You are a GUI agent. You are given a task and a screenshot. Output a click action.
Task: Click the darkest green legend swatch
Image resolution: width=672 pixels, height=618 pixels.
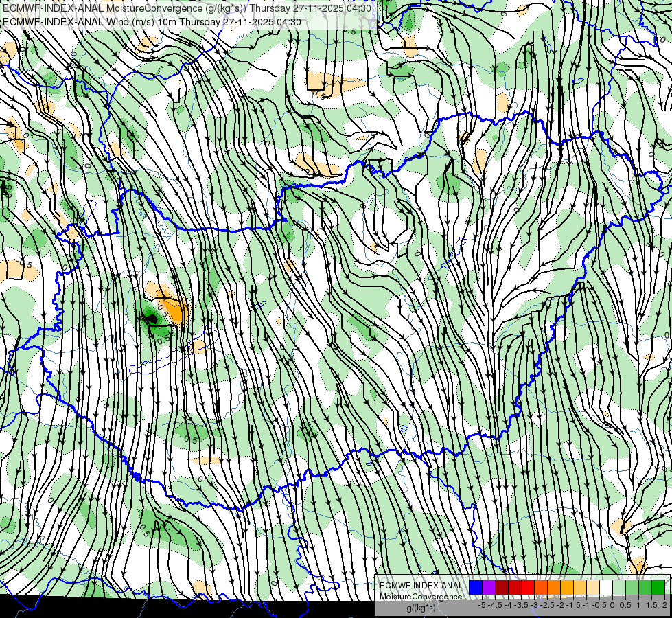658,588
